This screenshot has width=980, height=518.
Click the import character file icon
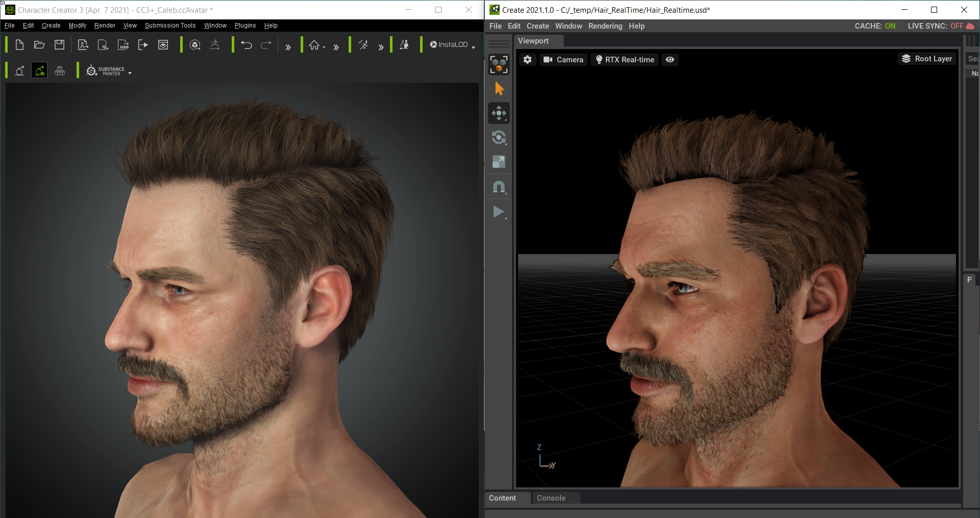coord(83,45)
